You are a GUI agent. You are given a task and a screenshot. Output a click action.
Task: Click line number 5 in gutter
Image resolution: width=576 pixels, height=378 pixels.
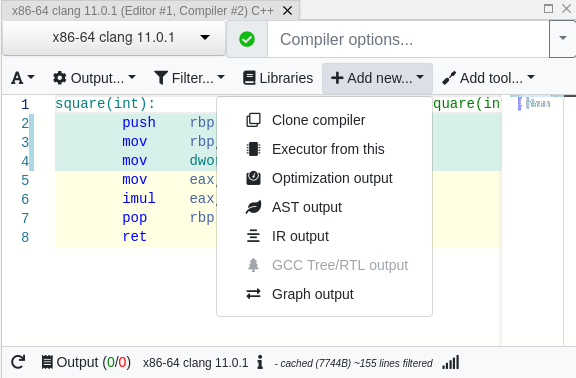click(25, 180)
